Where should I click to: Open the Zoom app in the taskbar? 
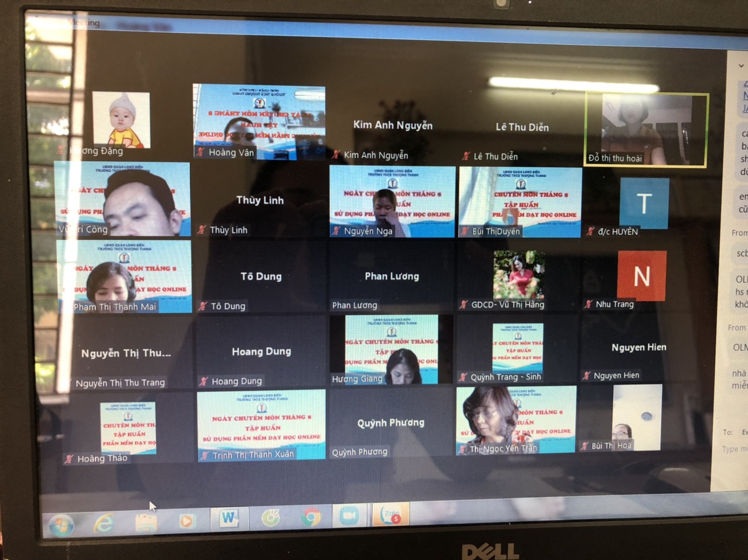click(x=349, y=515)
